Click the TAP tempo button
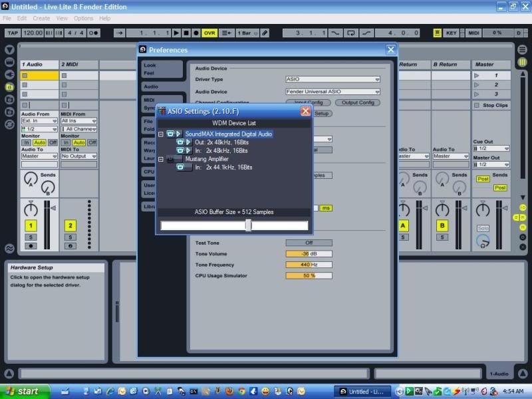This screenshot has width=532, height=399. (x=13, y=33)
